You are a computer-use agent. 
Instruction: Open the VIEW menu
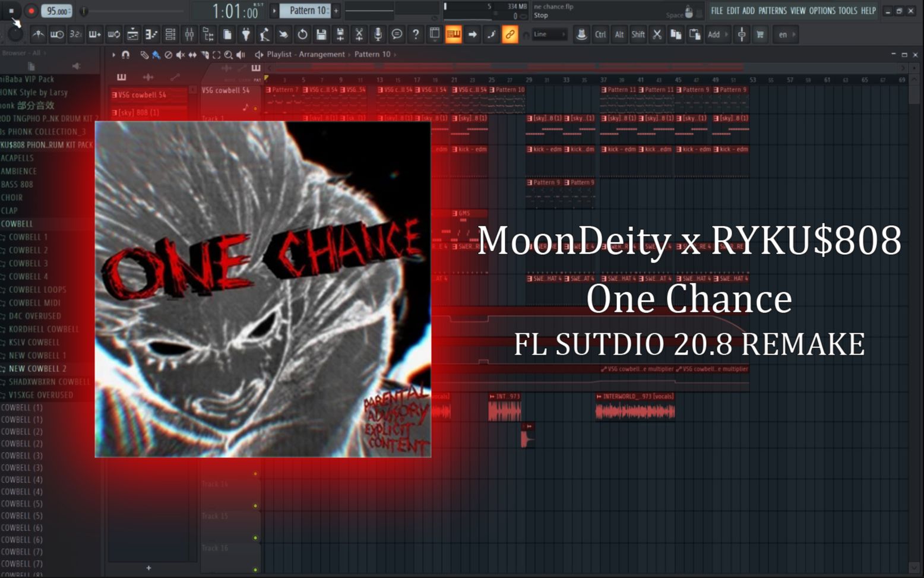tap(798, 11)
